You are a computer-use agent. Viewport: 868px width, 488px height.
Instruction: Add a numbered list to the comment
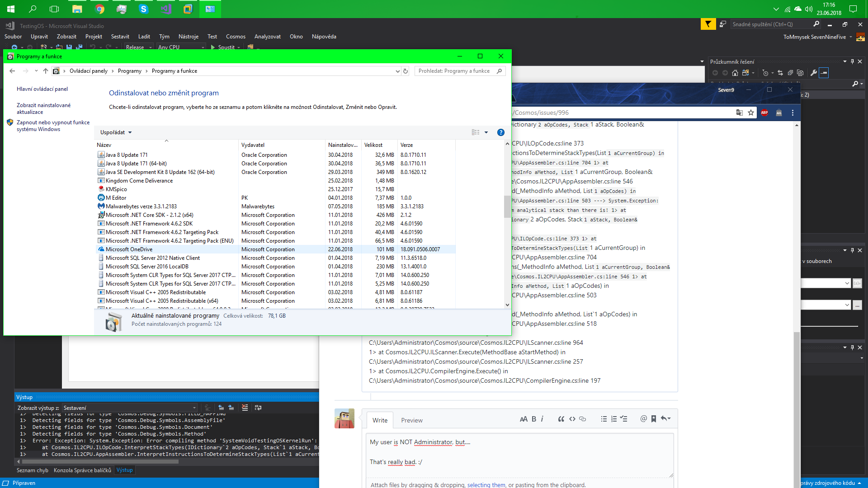coord(613,419)
